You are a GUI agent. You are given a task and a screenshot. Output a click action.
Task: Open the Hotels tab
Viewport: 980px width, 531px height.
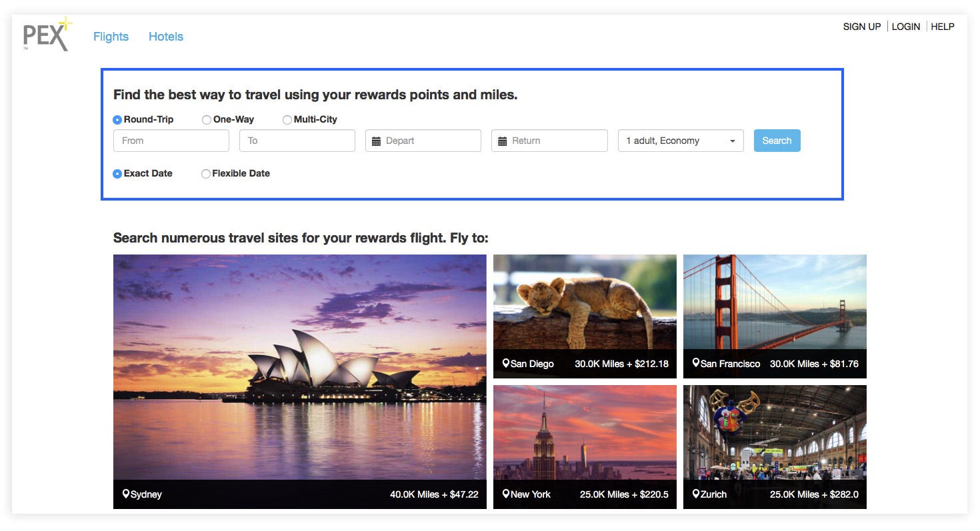tap(166, 37)
